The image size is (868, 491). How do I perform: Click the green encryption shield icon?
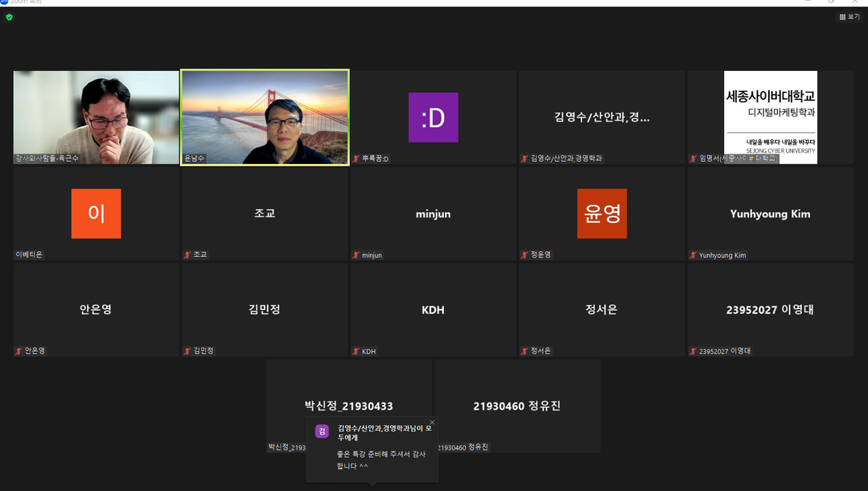click(9, 17)
